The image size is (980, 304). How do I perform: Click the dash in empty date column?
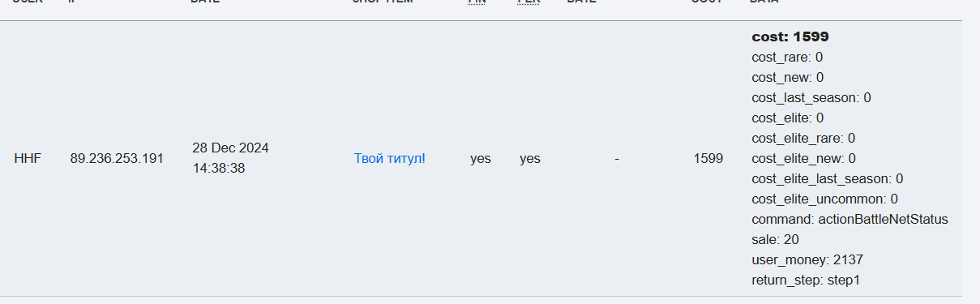click(617, 159)
